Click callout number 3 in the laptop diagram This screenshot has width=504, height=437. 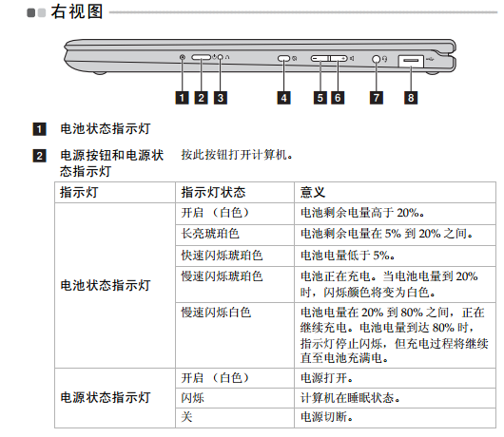tap(221, 98)
